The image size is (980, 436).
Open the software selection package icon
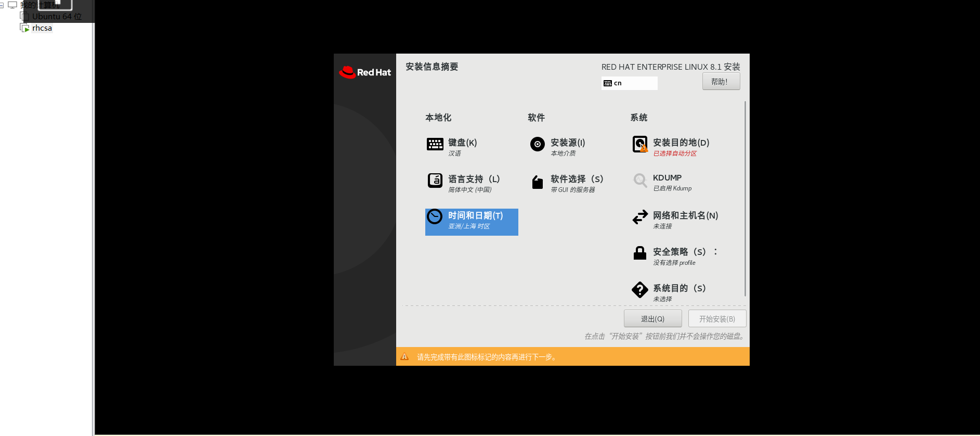[537, 182]
